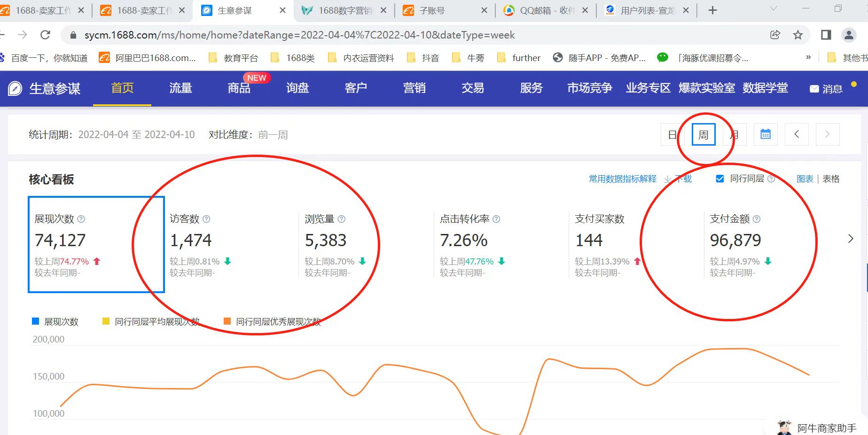The height and width of the screenshot is (435, 868).
Task: Switch date range to 周 (week)
Action: click(704, 135)
